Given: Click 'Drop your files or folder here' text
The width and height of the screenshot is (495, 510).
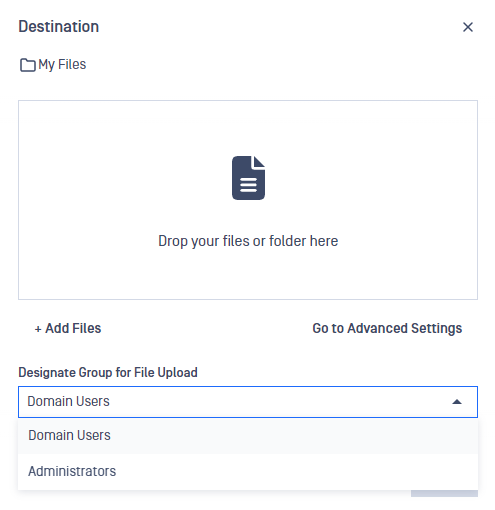Looking at the screenshot, I should pos(248,241).
